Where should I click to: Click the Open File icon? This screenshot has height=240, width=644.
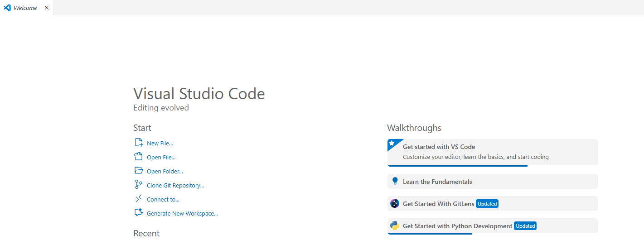click(x=139, y=157)
